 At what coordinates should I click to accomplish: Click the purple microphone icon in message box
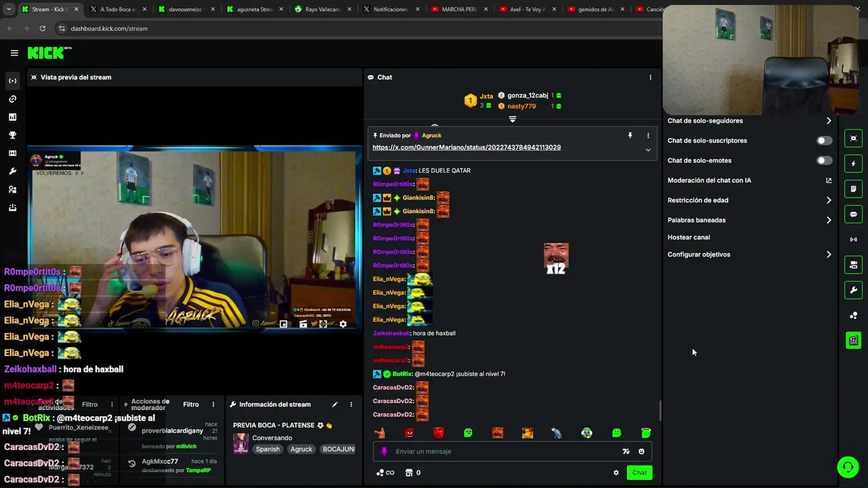384,451
